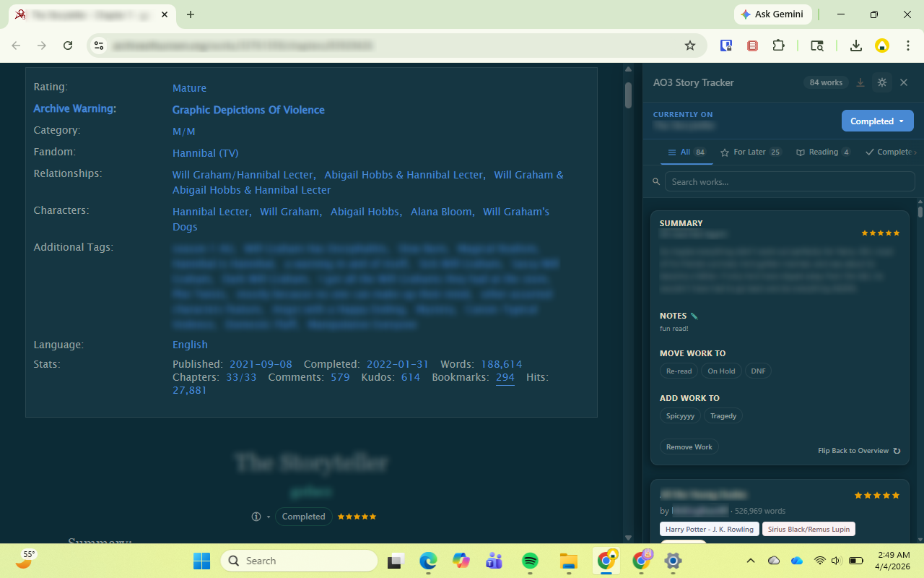Close the AO3 Story Tracker panel

[904, 82]
